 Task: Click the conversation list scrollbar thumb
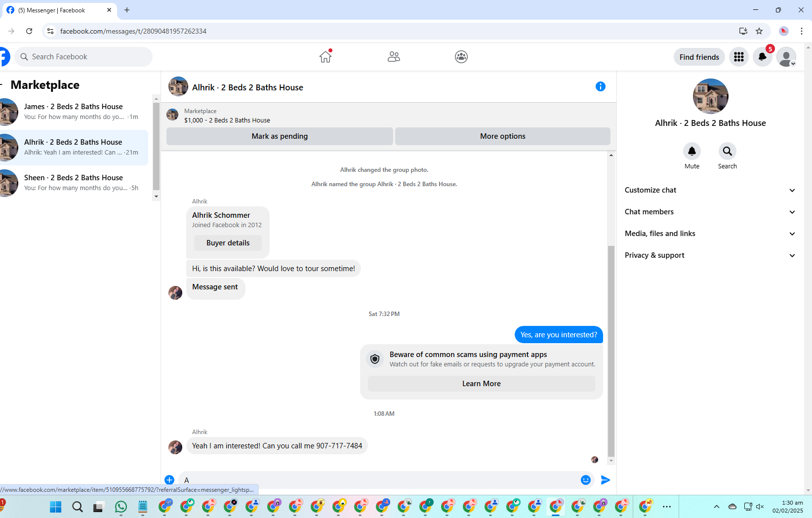(157, 146)
